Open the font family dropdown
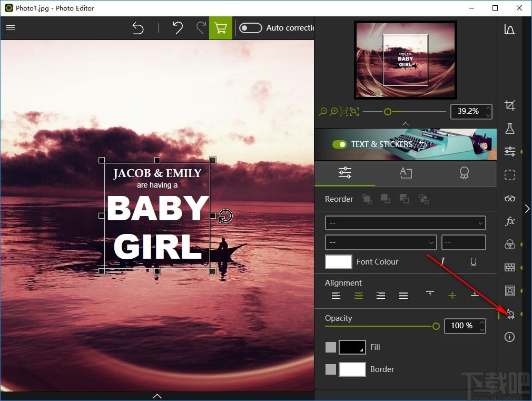The image size is (532, 401). click(406, 223)
